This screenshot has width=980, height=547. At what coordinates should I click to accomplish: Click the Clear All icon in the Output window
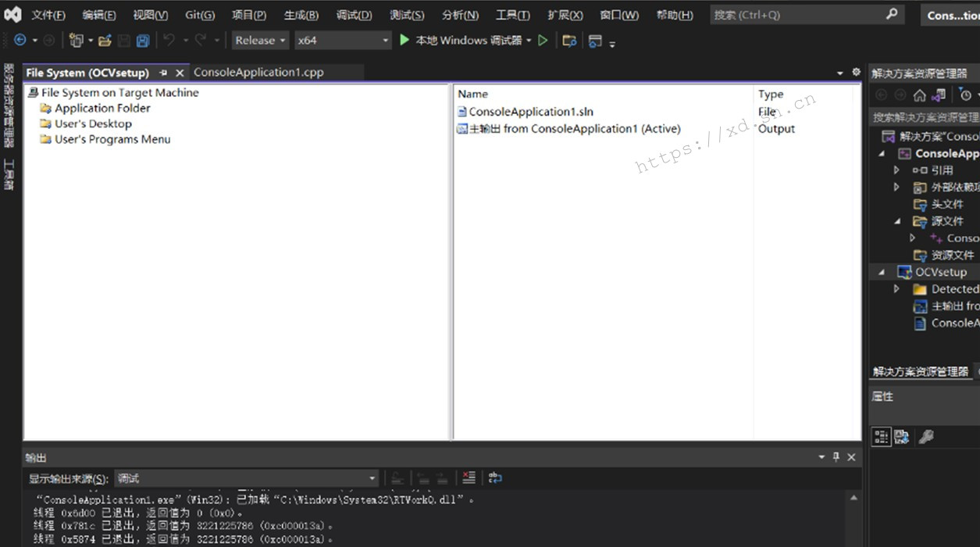click(x=469, y=477)
